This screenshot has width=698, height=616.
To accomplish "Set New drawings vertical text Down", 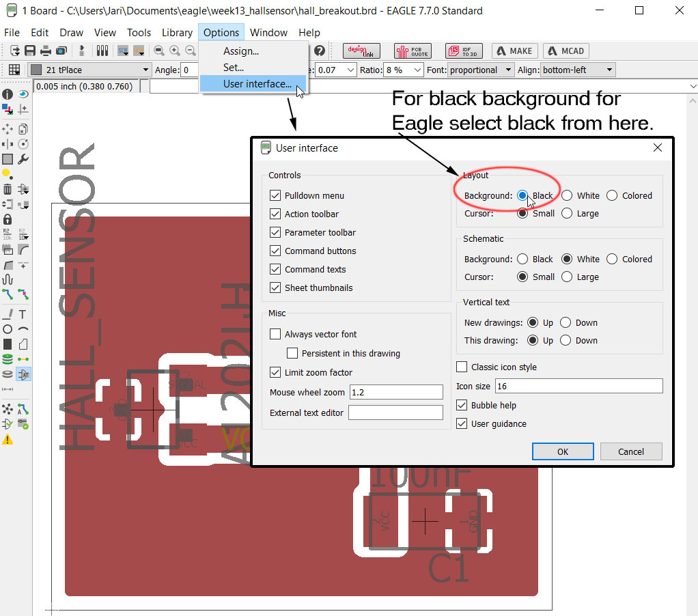I will click(x=566, y=323).
